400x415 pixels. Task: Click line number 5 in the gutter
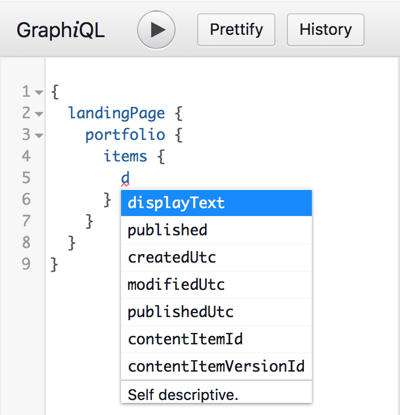pyautogui.click(x=26, y=178)
